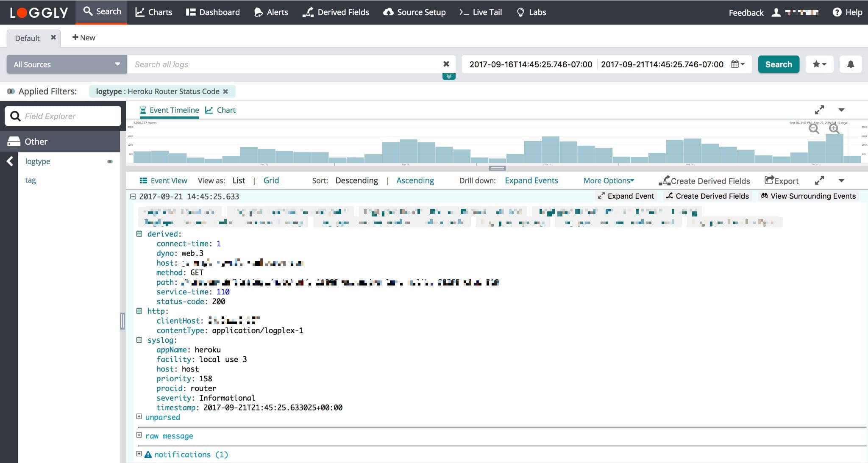Open the Charts view
The height and width of the screenshot is (463, 868).
153,12
